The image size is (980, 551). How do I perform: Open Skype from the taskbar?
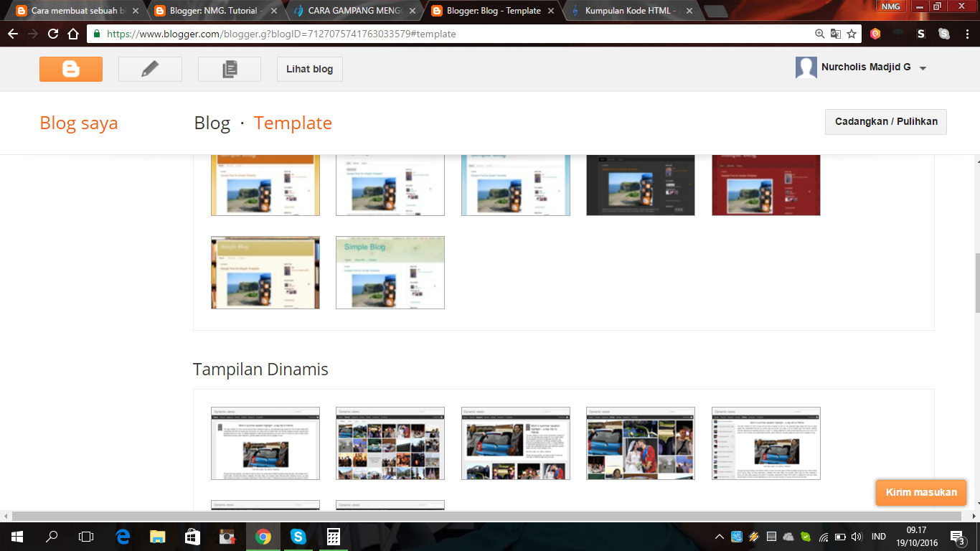[298, 536]
